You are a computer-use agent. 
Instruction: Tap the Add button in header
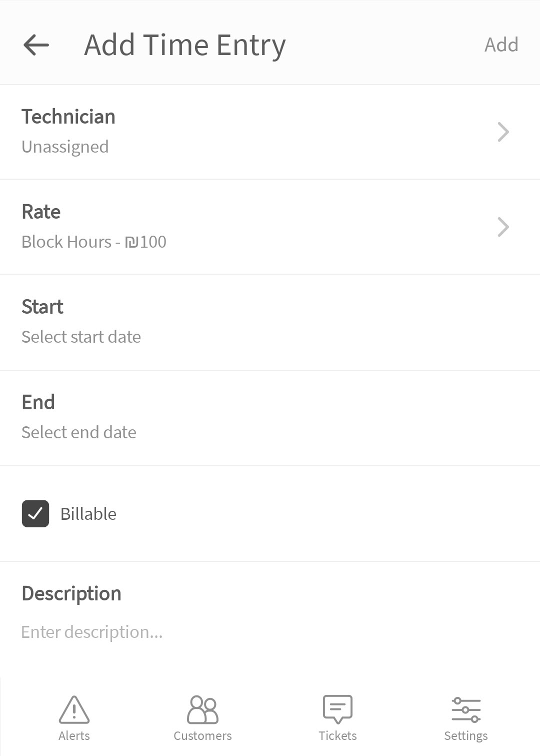coord(501,45)
